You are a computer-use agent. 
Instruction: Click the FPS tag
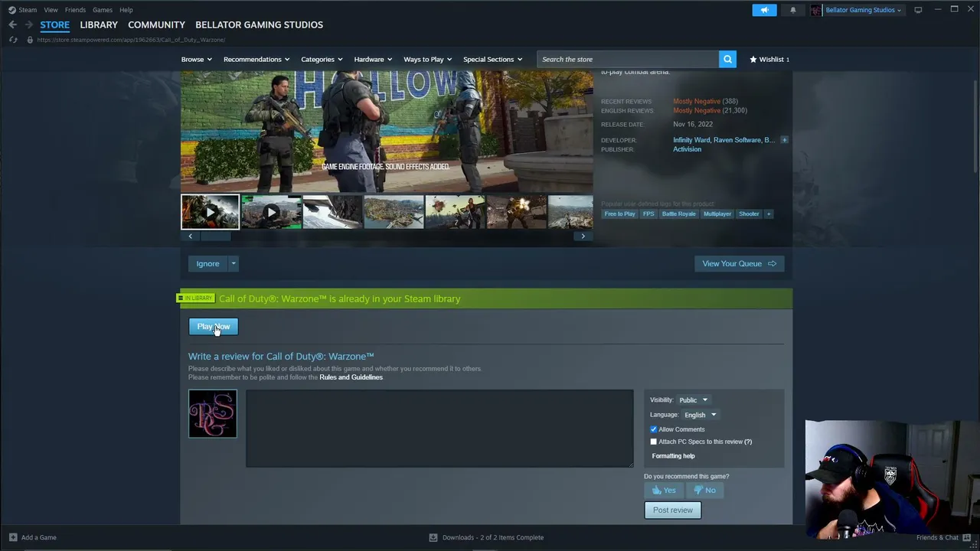pyautogui.click(x=648, y=214)
